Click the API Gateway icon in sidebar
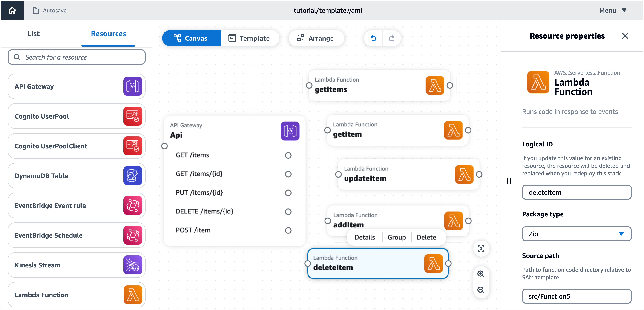 (x=133, y=86)
